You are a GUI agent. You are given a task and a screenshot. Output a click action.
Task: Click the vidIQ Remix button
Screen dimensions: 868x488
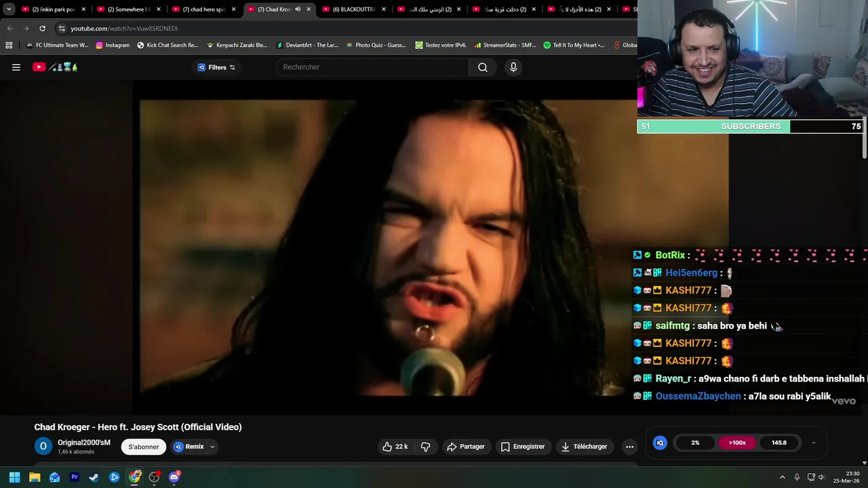coord(189,447)
